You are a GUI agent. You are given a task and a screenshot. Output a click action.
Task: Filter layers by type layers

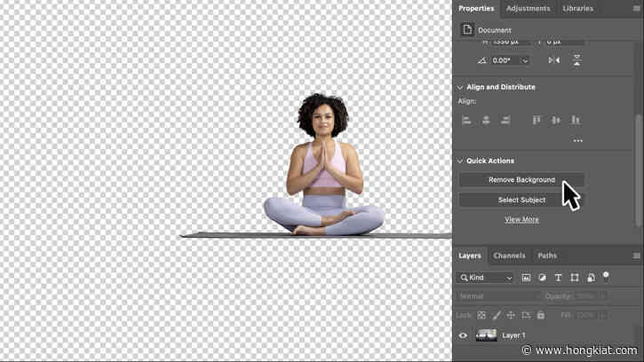point(558,278)
